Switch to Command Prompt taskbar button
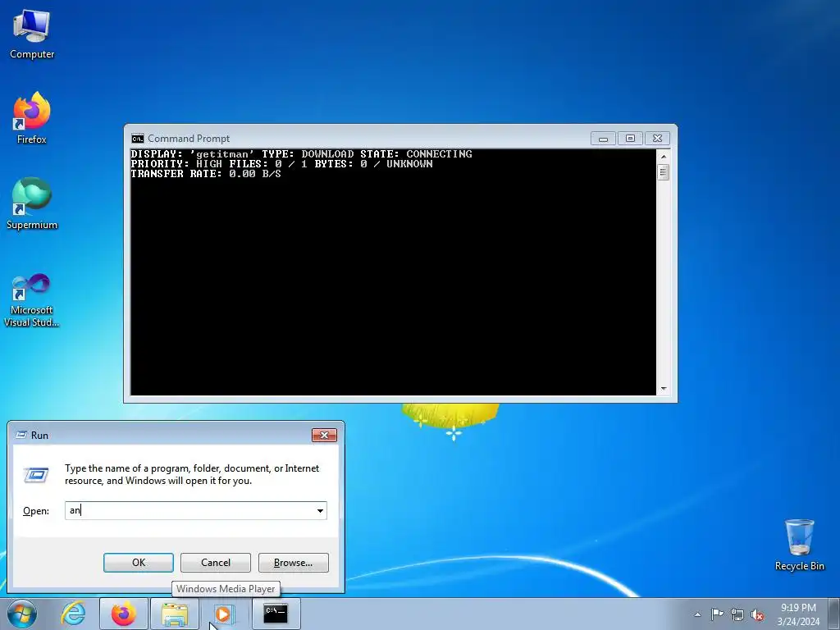 coord(276,614)
